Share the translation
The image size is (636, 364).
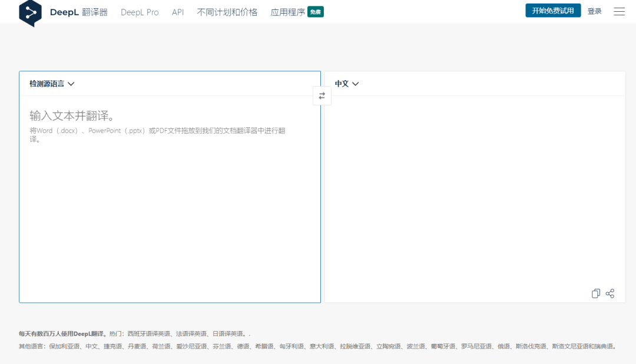pos(610,293)
